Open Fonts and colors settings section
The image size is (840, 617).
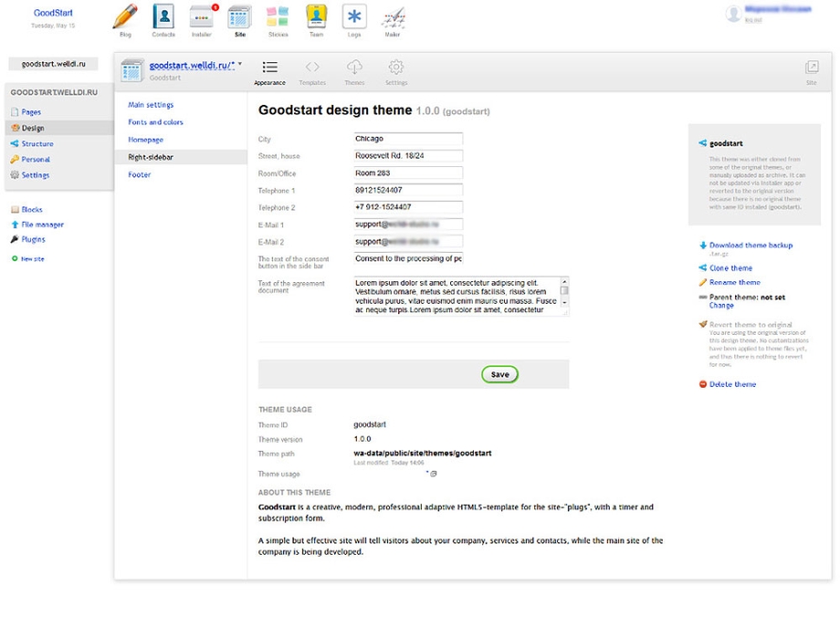(155, 122)
